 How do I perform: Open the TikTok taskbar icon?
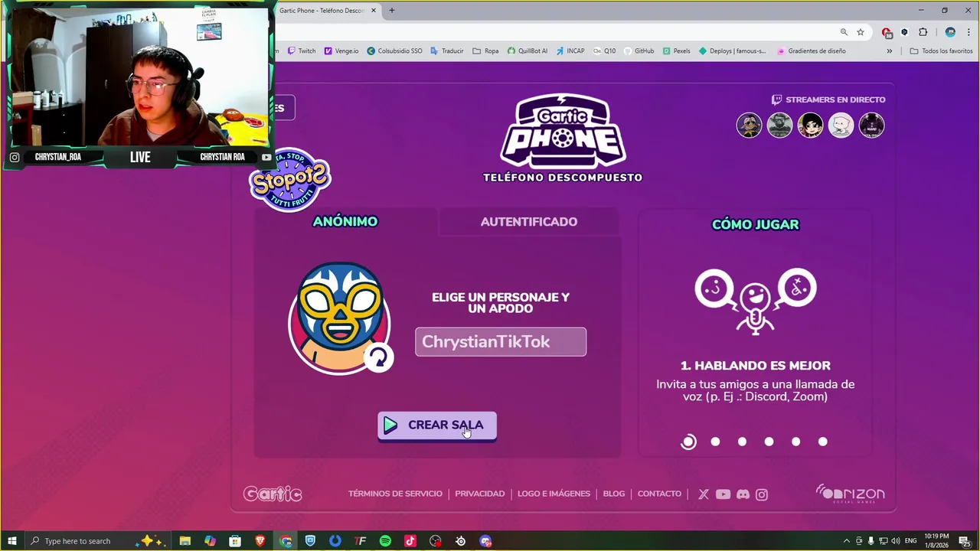pyautogui.click(x=410, y=541)
